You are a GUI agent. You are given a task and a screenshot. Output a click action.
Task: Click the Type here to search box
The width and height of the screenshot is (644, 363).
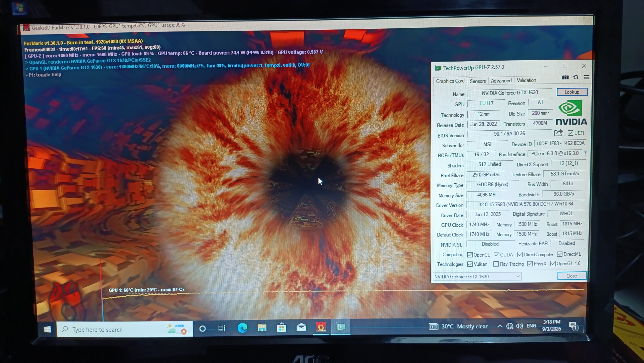(125, 329)
